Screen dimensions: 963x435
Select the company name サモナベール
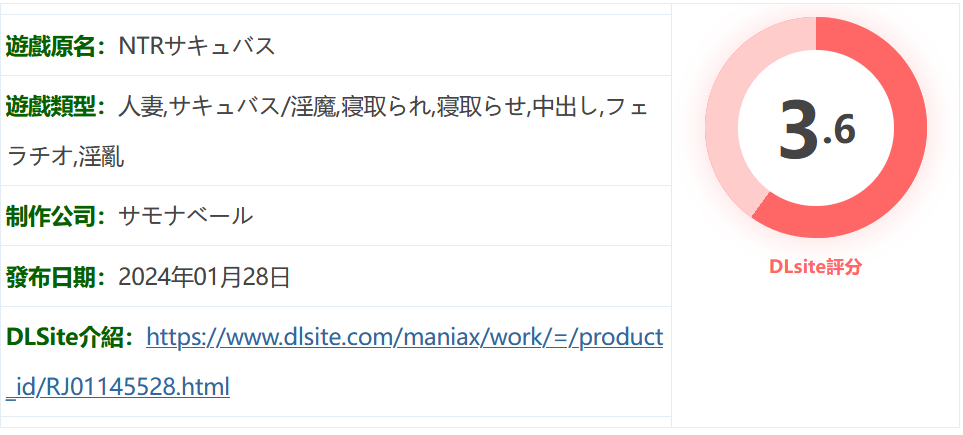pyautogui.click(x=185, y=216)
